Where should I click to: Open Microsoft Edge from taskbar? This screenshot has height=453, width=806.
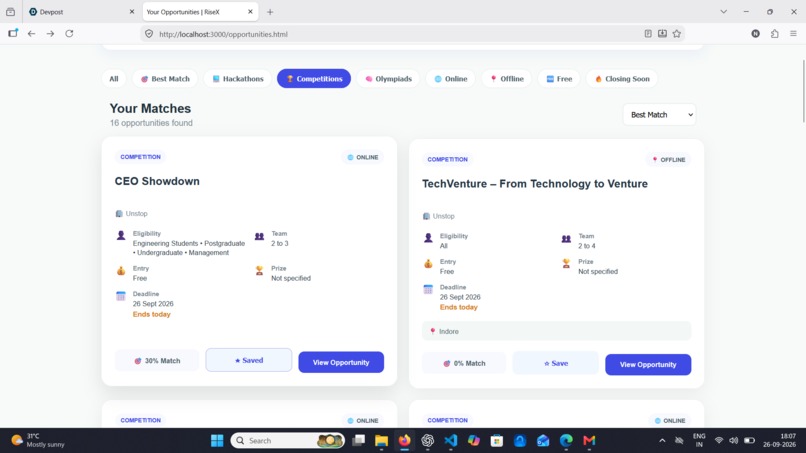tap(566, 441)
